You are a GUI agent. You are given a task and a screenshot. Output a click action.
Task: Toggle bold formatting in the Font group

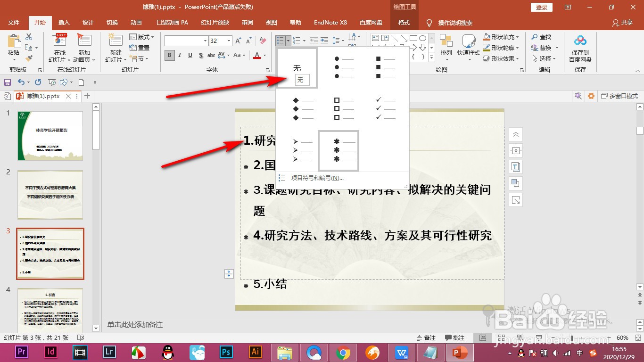pos(169,55)
